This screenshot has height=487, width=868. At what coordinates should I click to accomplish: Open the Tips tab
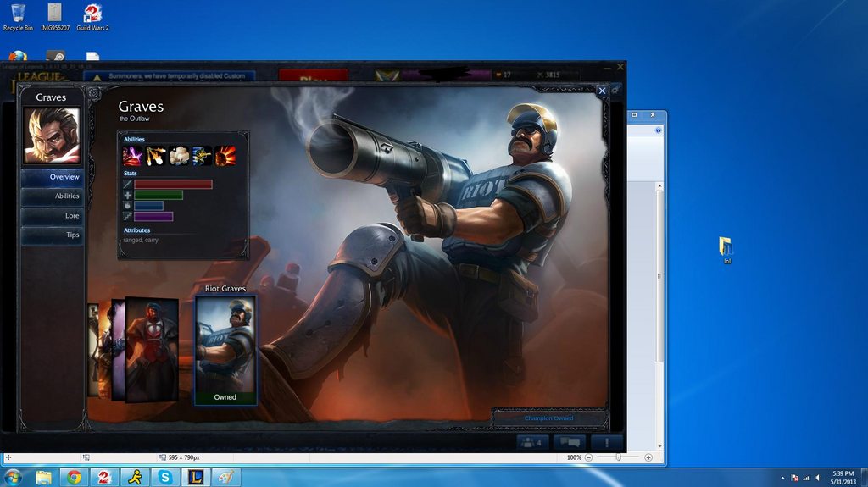(52, 235)
